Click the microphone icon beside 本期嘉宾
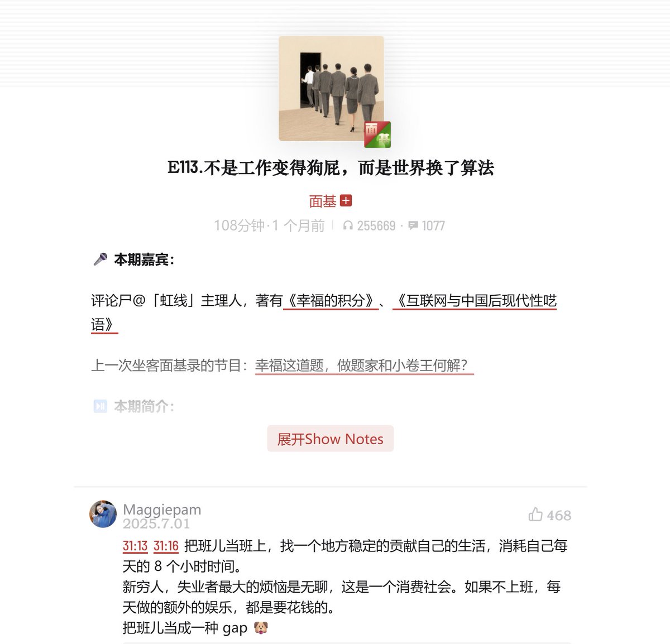This screenshot has height=644, width=670. [x=100, y=259]
